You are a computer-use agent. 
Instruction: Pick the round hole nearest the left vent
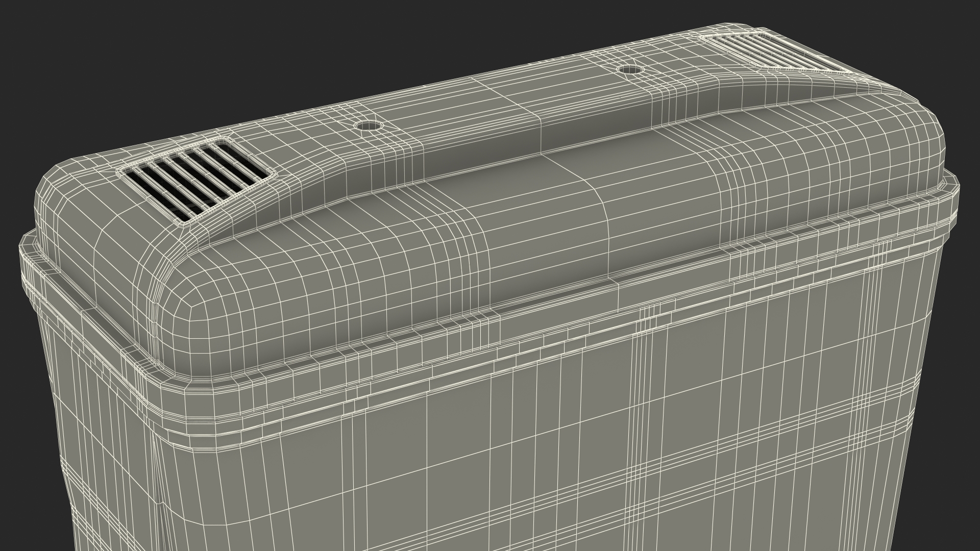click(367, 126)
